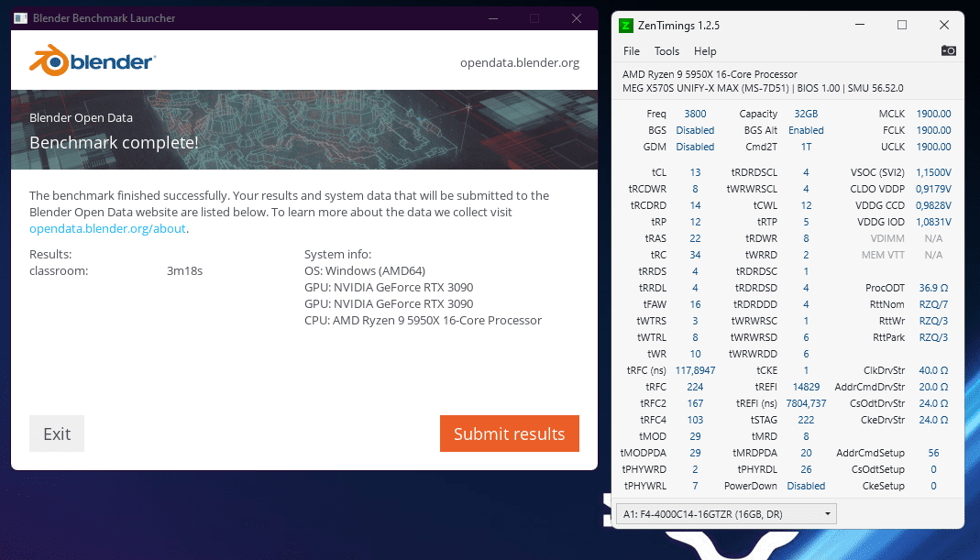The height and width of the screenshot is (560, 980).
Task: Open the Help menu in ZenTimings
Action: pos(705,51)
